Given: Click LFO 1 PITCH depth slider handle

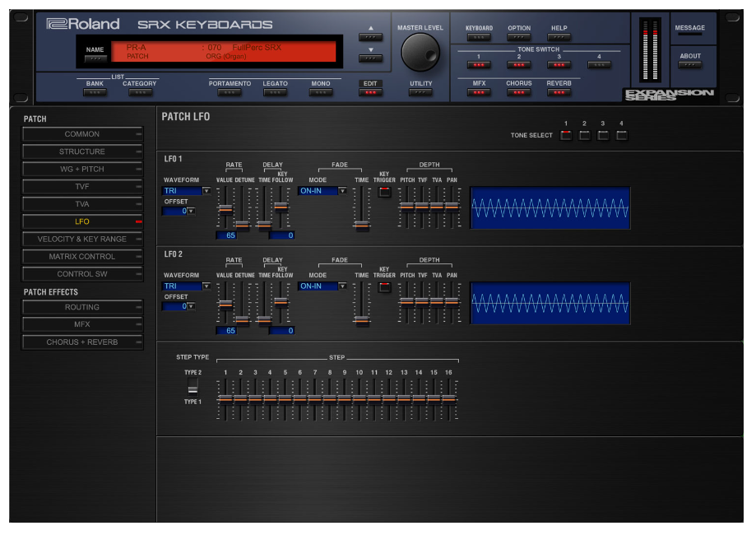Looking at the screenshot, I should pyautogui.click(x=407, y=207).
